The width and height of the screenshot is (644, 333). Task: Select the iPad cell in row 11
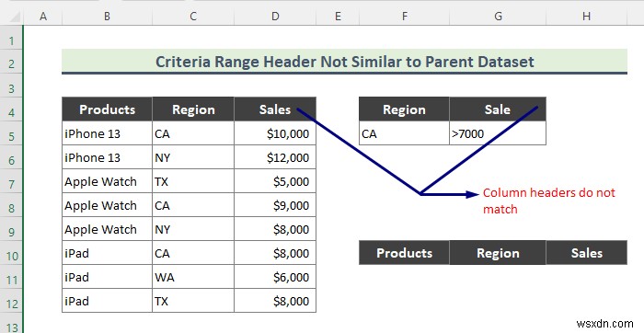click(x=107, y=277)
